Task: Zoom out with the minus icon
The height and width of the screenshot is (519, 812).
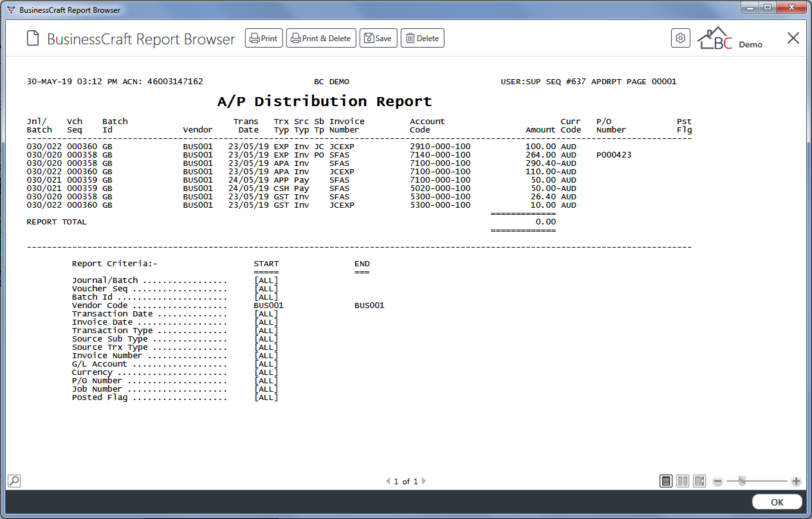Action: (718, 481)
